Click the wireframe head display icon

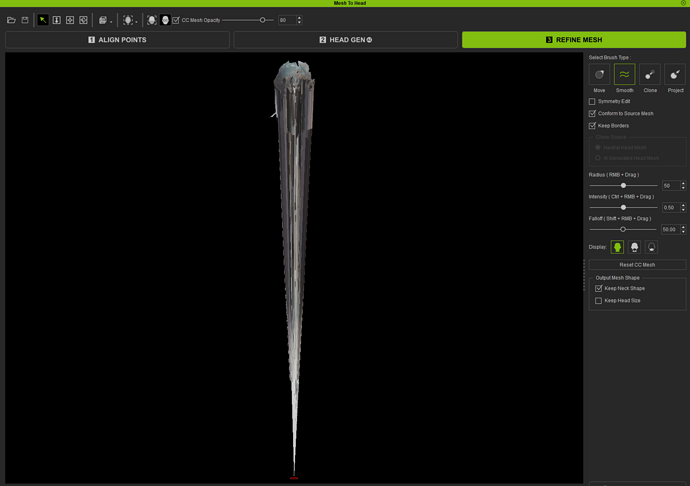tap(152, 20)
